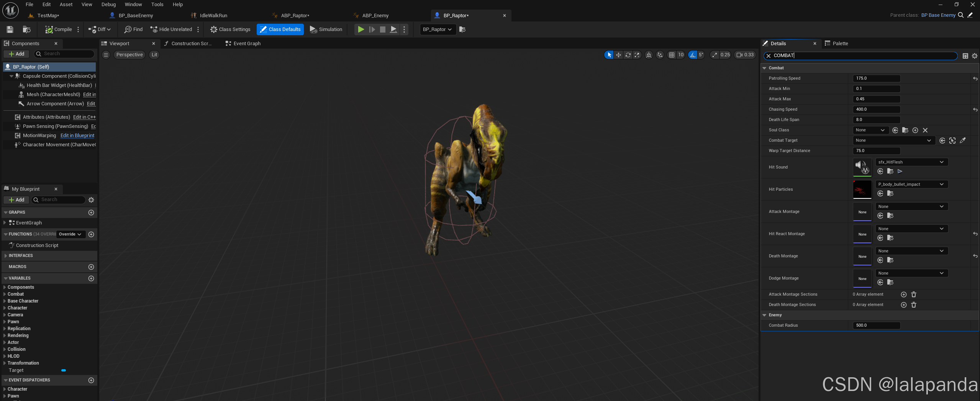Click the magnifier icon beside parent class
980x401 pixels.
[961, 15]
